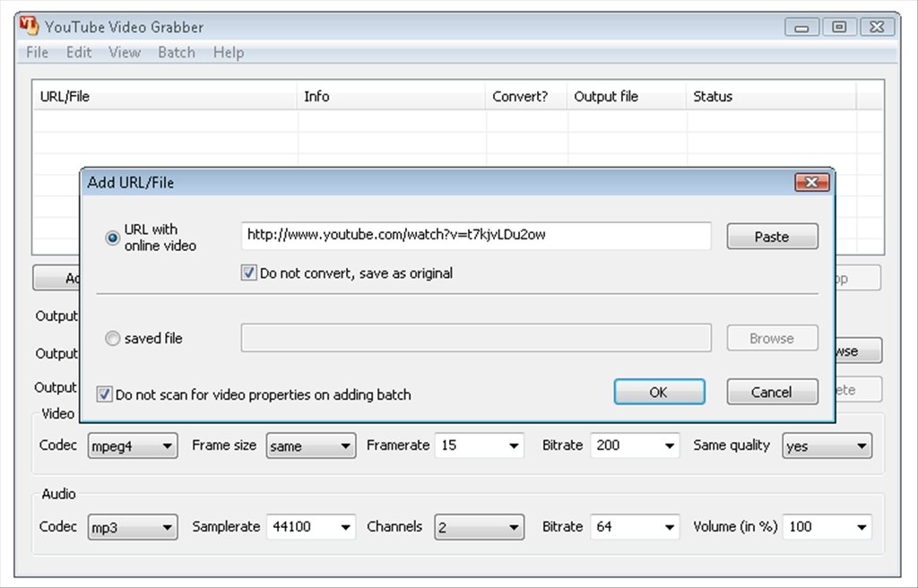Click the Status column header
The image size is (918, 588).
tap(771, 96)
